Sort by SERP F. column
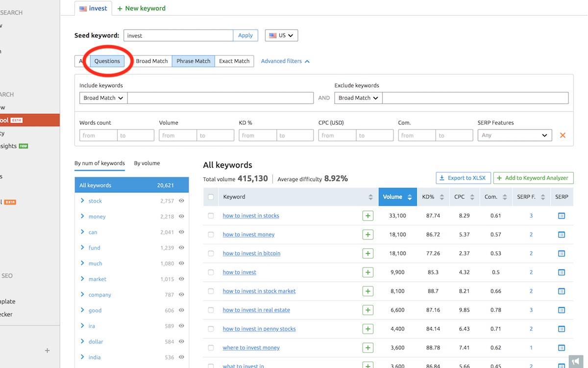This screenshot has width=588, height=368. point(543,197)
